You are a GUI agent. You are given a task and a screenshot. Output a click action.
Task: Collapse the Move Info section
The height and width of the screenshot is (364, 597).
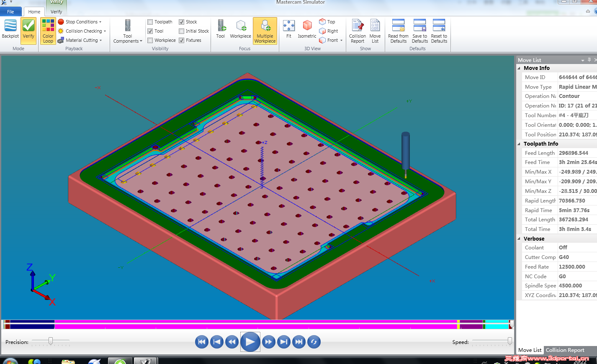520,68
